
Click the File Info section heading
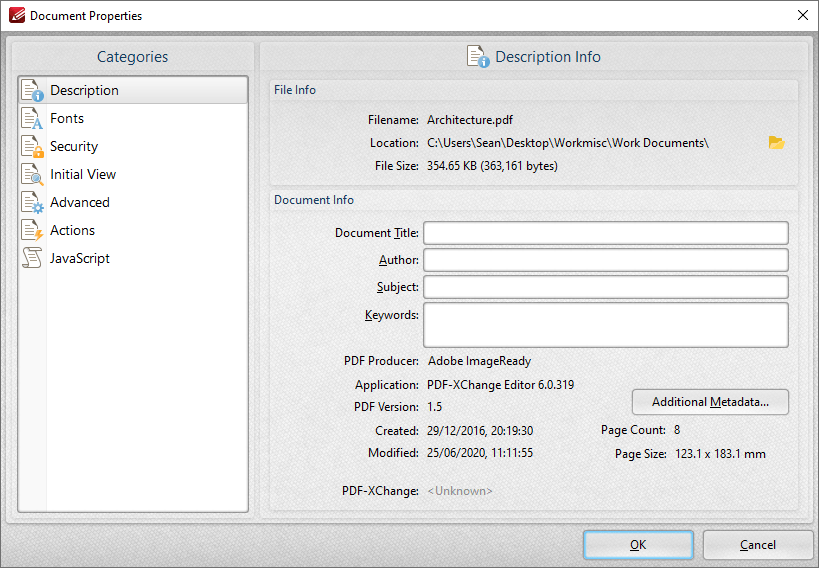click(x=295, y=90)
